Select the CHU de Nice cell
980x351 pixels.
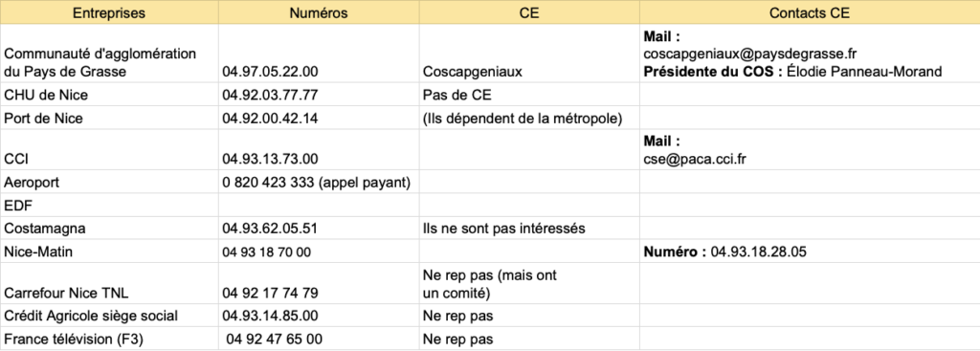tap(109, 95)
